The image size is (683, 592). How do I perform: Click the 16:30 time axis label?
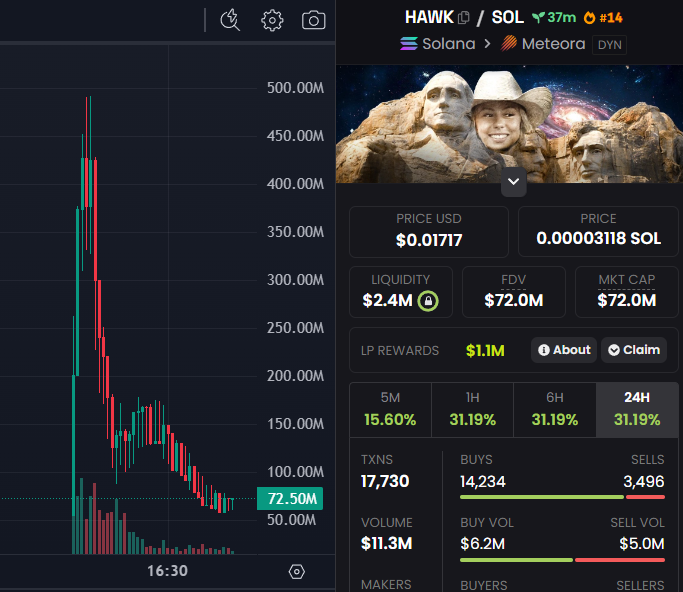167,571
